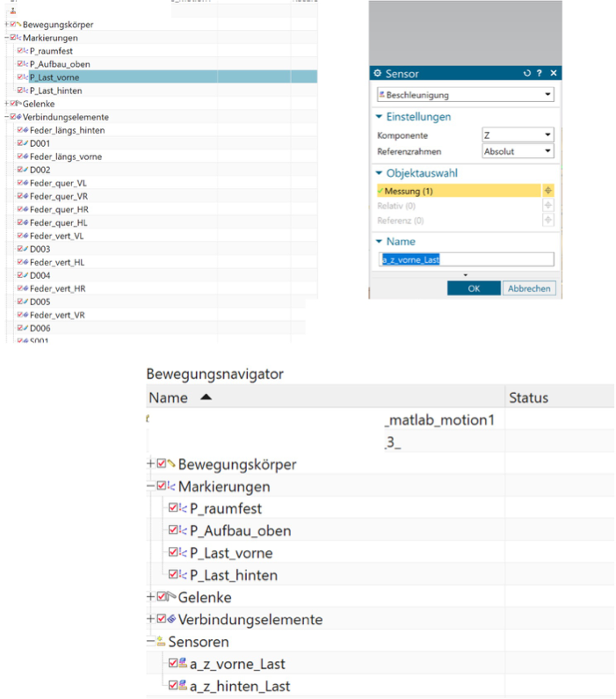Sort by the Name column header
The image size is (616, 699).
(x=325, y=397)
